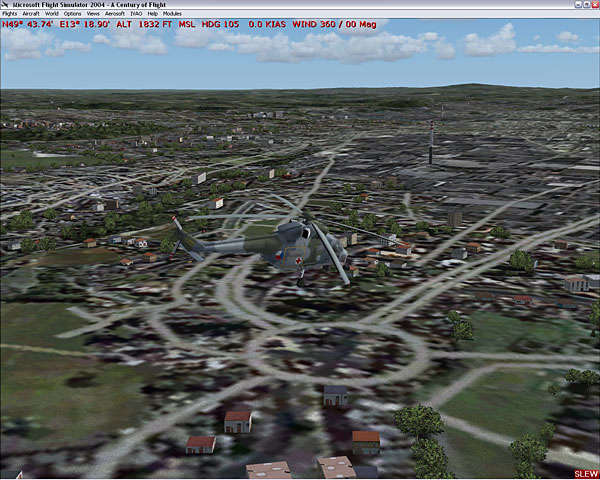Viewport: 600px width, 480px height.
Task: Click the red-white striped chimney tower
Action: 431,143
